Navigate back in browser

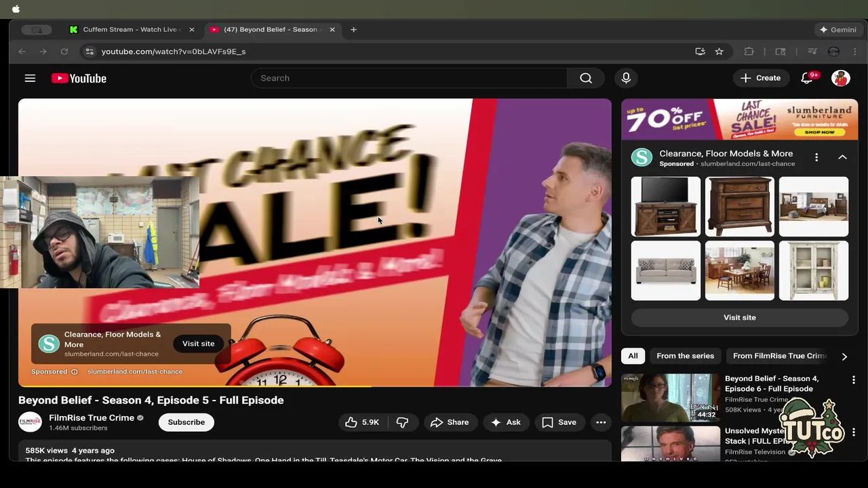tap(22, 52)
